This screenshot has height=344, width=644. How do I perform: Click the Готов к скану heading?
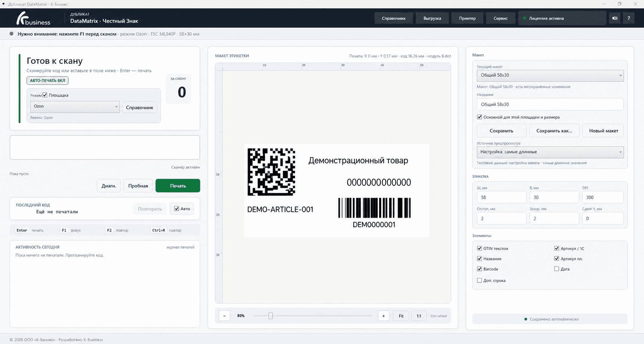click(55, 61)
